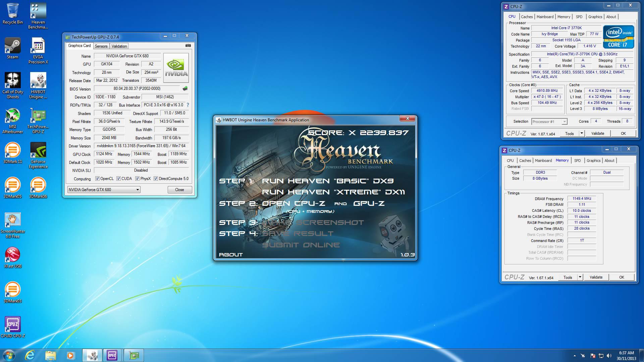The image size is (644, 362).
Task: Select the HWBOT Unigine desktop shortcut
Action: [38, 86]
